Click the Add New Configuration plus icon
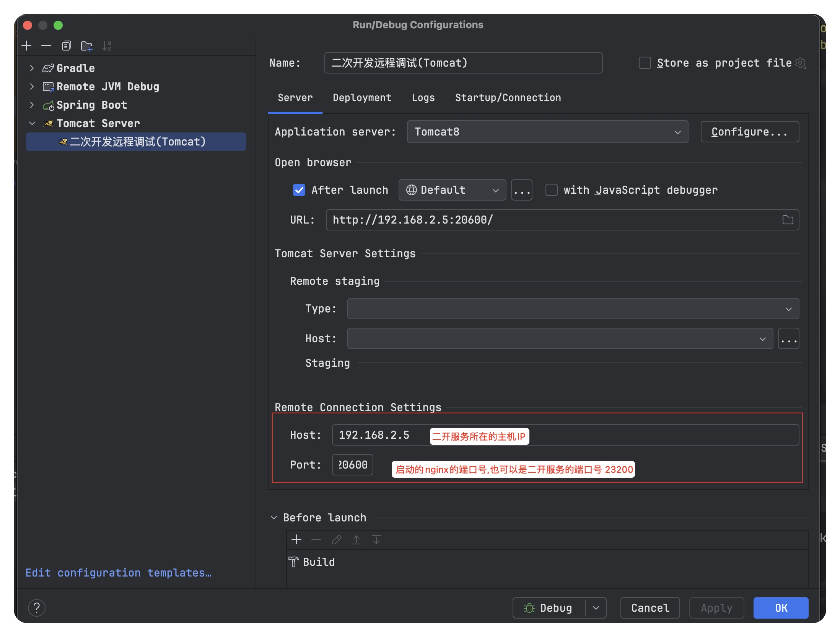Image resolution: width=840 pixels, height=637 pixels. coord(26,46)
